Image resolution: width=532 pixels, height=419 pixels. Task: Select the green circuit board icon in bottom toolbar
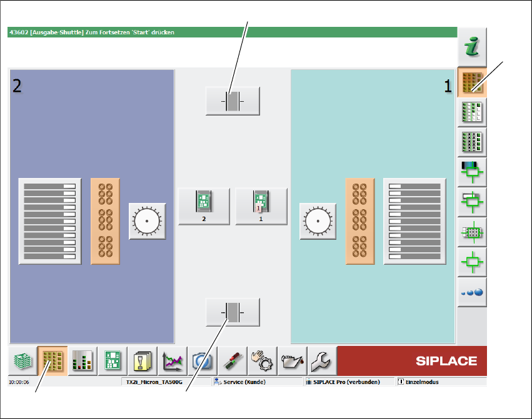coord(113,361)
